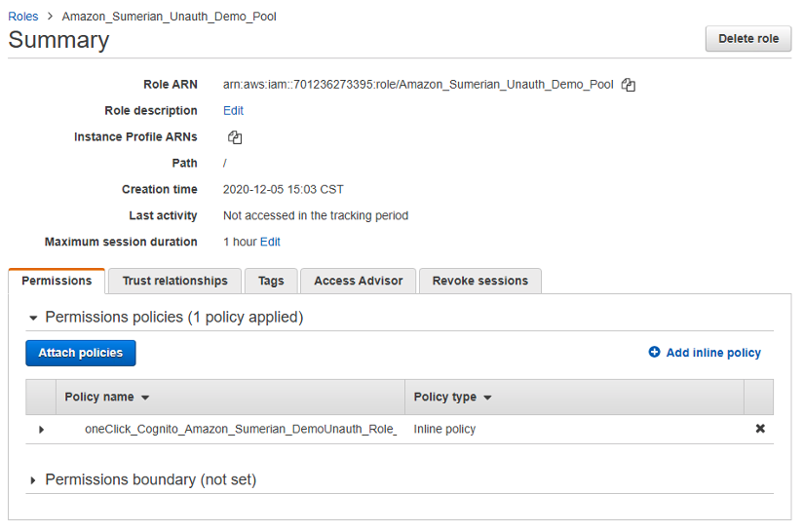
Task: Open the Revoke sessions tab
Action: pyautogui.click(x=479, y=281)
